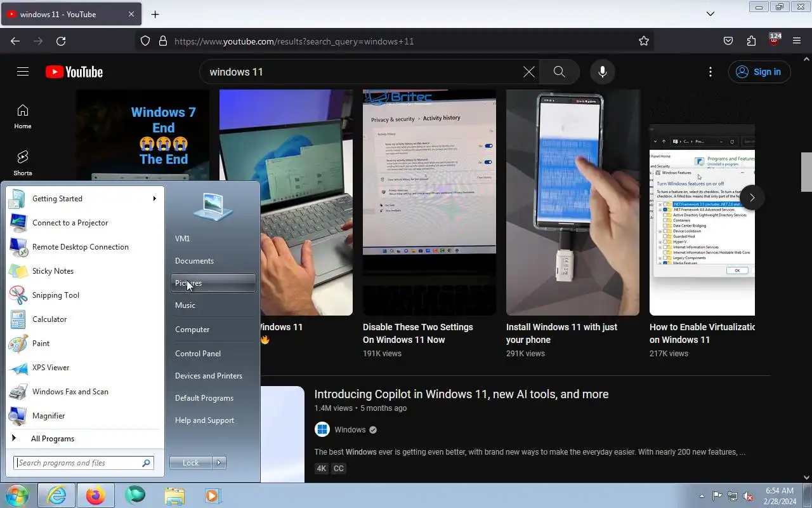The width and height of the screenshot is (812, 508).
Task: Open the Firefox application menu
Action: [797, 41]
